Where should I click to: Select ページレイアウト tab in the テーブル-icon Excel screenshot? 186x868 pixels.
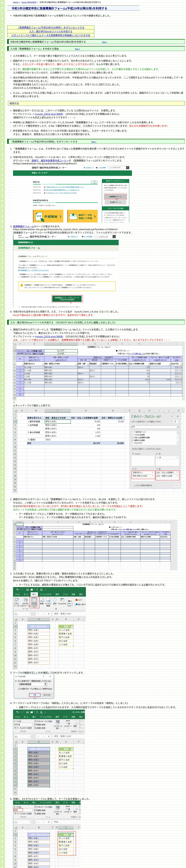(46, 594)
